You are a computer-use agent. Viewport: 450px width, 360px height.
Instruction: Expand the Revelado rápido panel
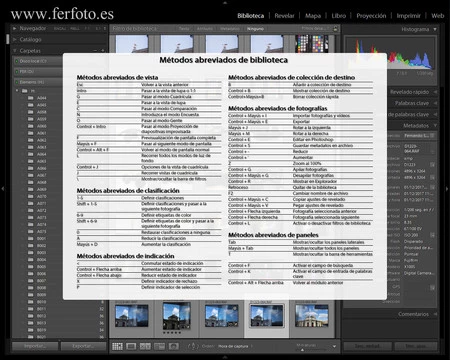click(x=435, y=92)
